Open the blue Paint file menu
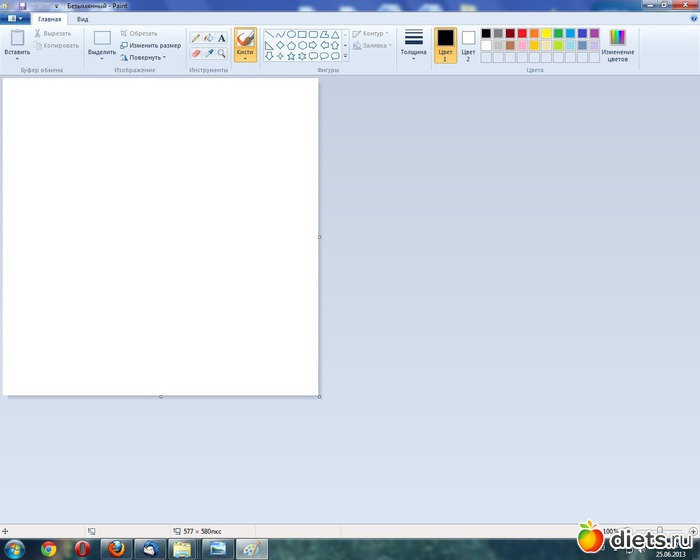 [14, 18]
